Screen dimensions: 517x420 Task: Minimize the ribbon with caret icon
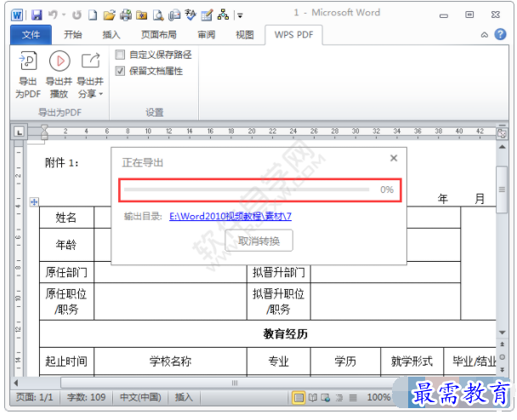pos(485,35)
